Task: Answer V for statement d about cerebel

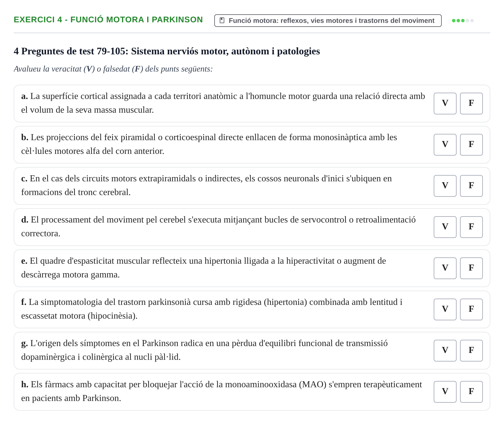Action: (445, 227)
